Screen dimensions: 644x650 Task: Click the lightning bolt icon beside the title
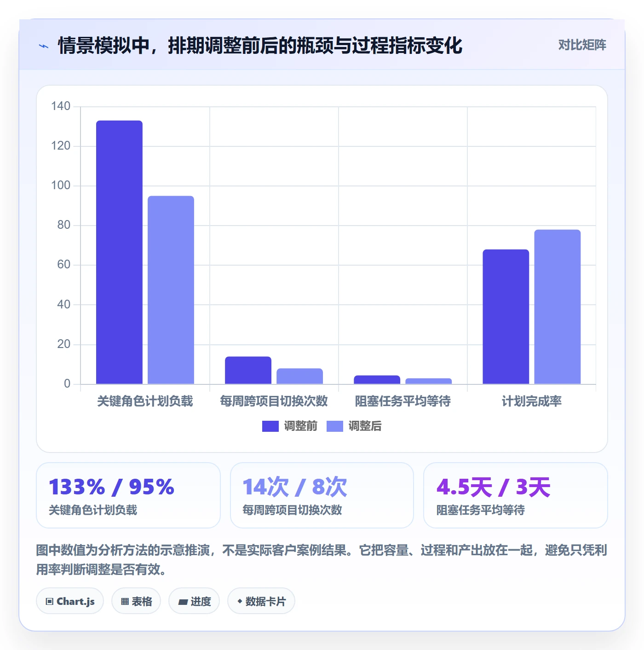pyautogui.click(x=44, y=46)
